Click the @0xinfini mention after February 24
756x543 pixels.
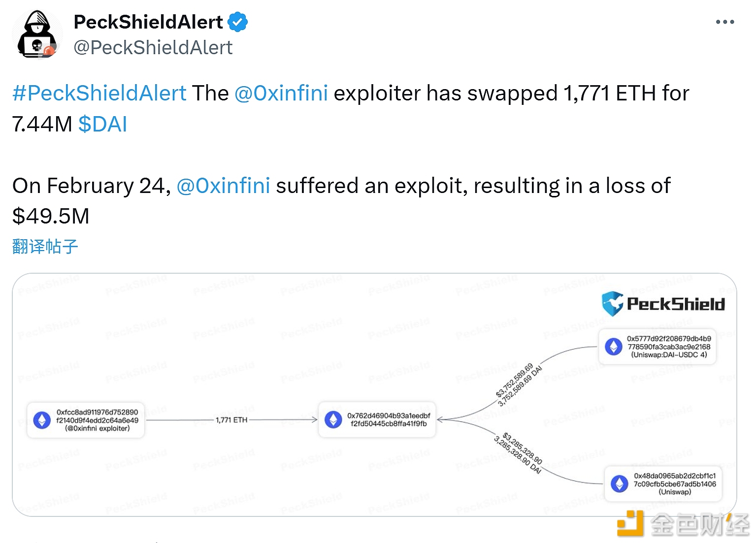coord(223,186)
